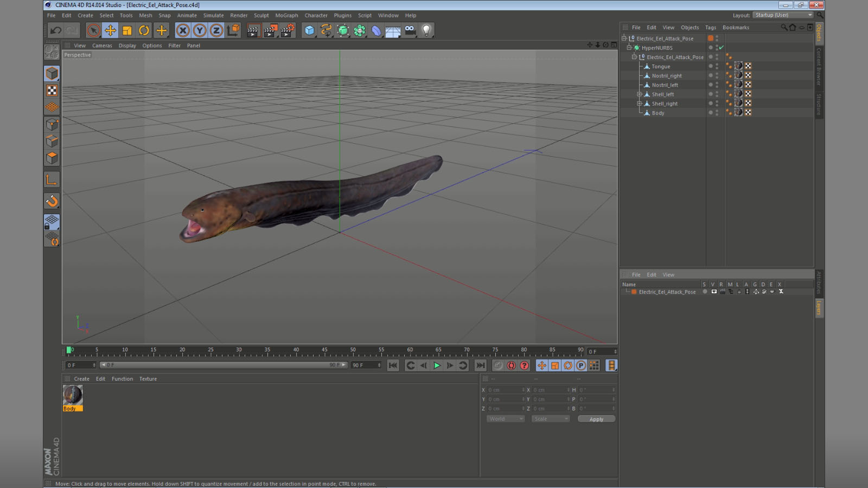Image resolution: width=868 pixels, height=488 pixels.
Task: Open the HyperNURBS generator icon
Action: pyautogui.click(x=343, y=30)
